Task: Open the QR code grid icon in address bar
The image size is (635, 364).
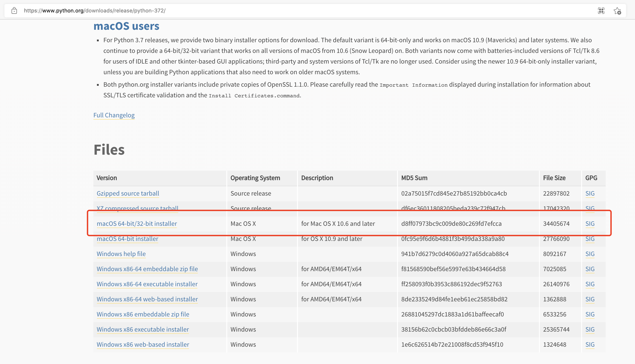Action: [601, 11]
